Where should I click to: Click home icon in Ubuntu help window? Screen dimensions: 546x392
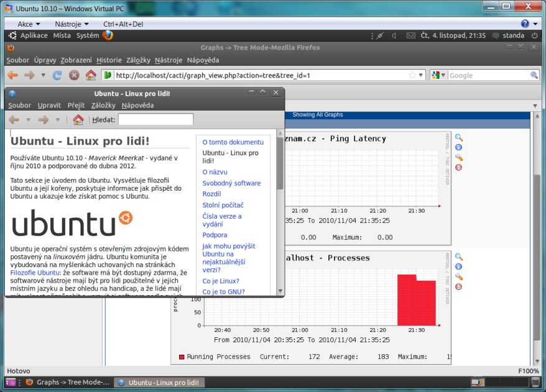click(x=78, y=120)
